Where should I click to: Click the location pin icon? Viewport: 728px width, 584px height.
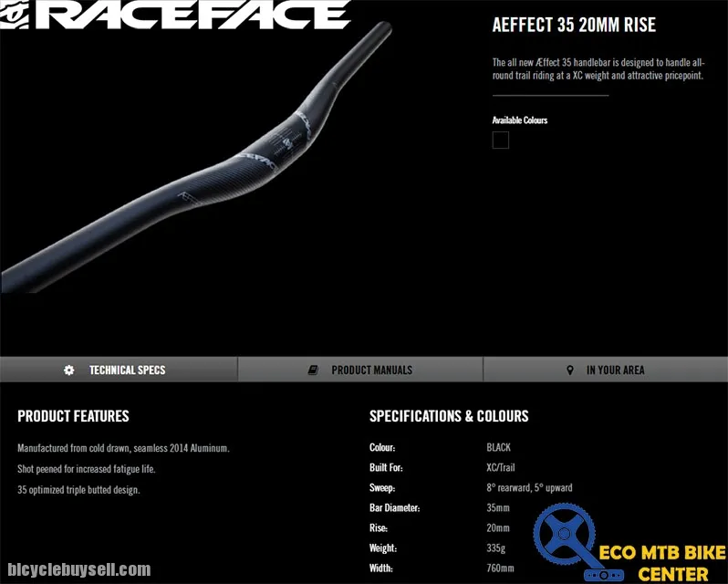coord(570,370)
